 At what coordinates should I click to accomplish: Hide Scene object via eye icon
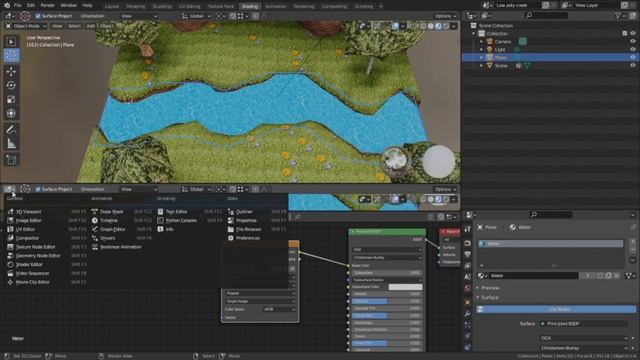pos(633,66)
